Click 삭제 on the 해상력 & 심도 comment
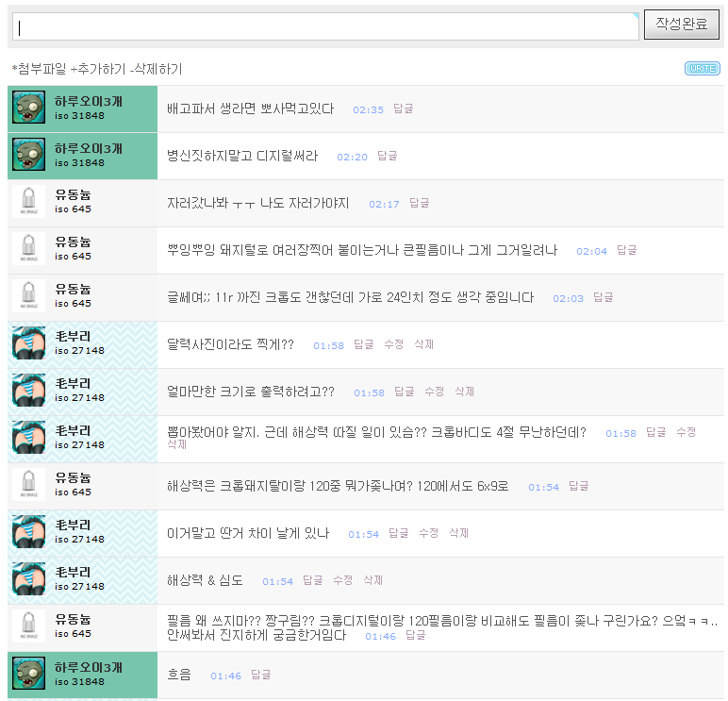 pos(373,581)
